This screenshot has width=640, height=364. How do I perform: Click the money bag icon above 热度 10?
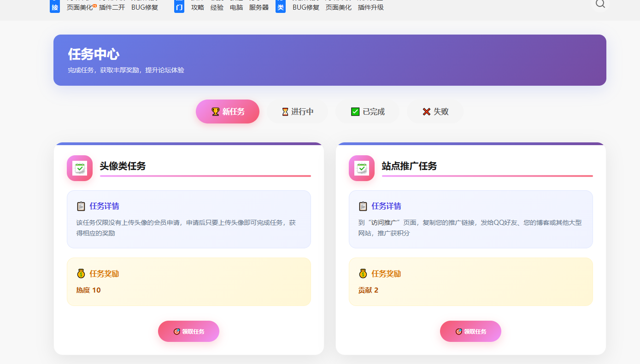click(81, 274)
